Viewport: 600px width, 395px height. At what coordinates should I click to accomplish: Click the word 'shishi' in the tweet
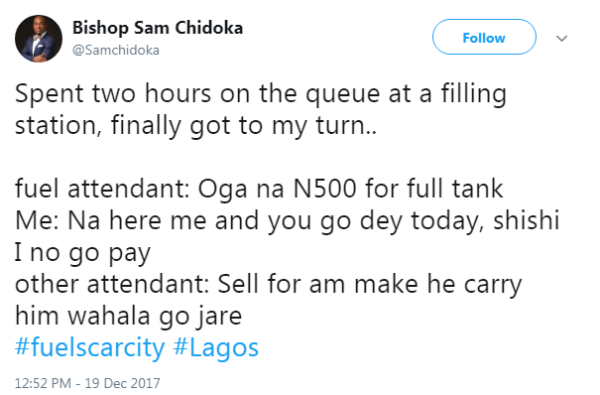(527, 220)
